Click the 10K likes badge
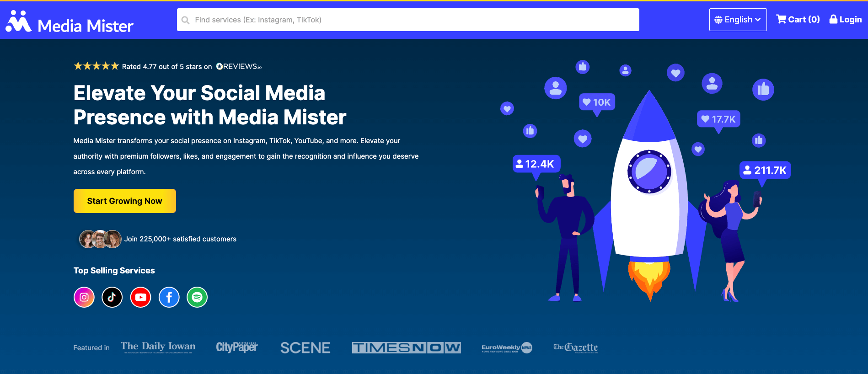Viewport: 868px width, 374px height. [597, 102]
